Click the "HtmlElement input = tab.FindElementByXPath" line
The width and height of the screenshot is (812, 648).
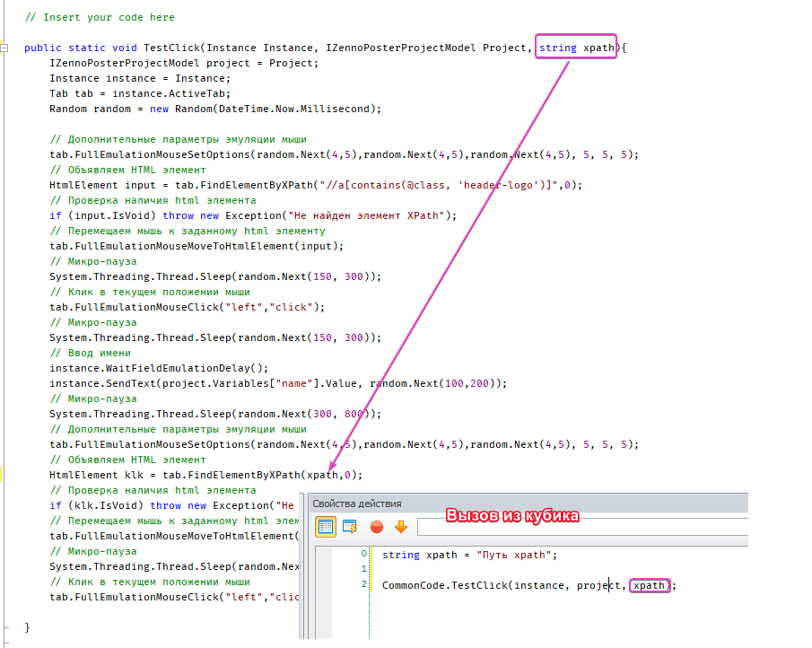pyautogui.click(x=316, y=185)
